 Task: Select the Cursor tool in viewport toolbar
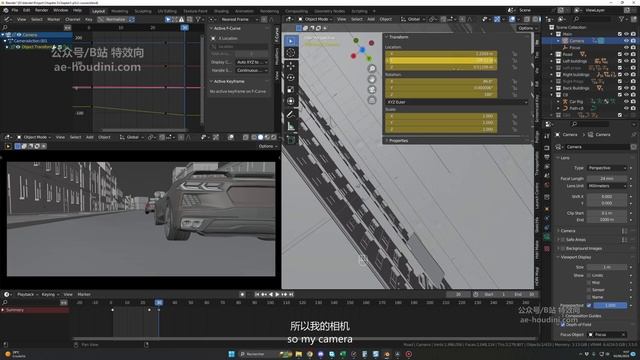pyautogui.click(x=291, y=53)
